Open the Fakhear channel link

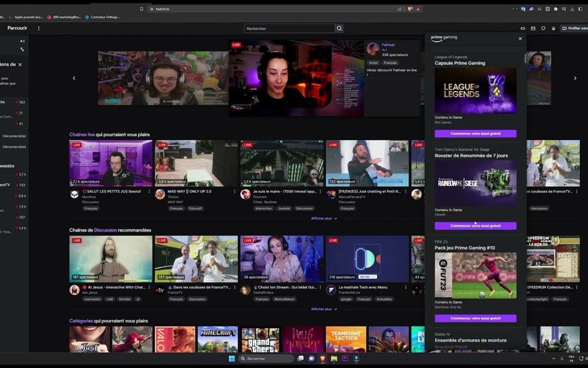[388, 45]
